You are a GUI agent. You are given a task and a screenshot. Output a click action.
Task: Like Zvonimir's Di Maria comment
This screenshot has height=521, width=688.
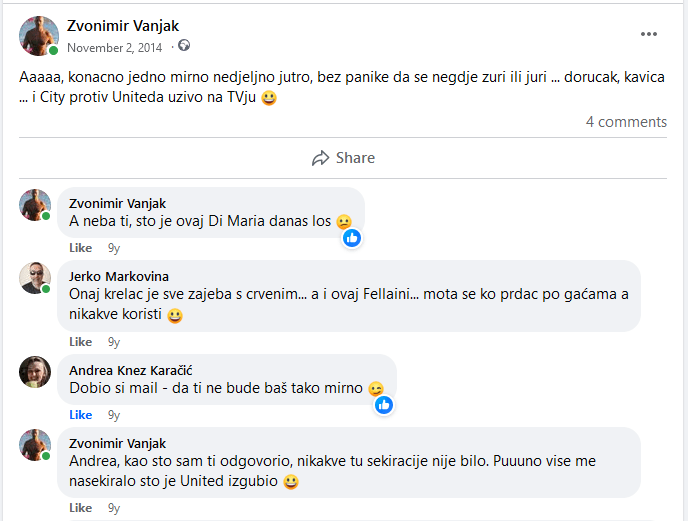tap(80, 248)
